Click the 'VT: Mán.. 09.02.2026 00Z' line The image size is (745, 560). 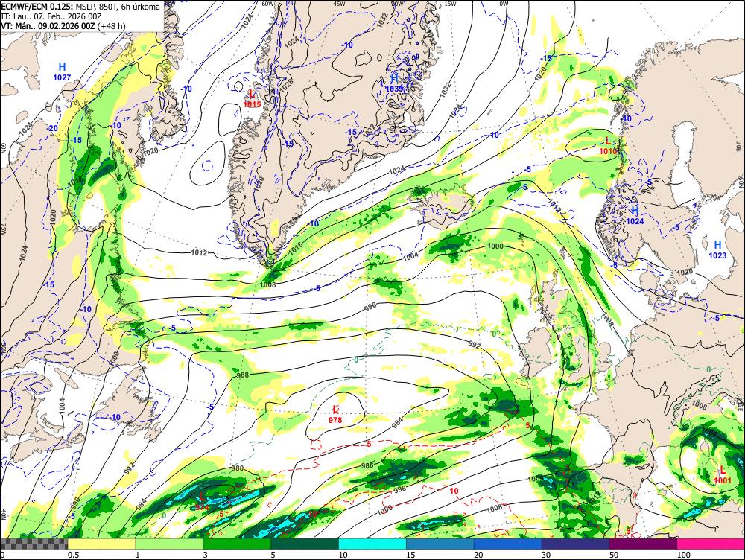tap(63, 25)
